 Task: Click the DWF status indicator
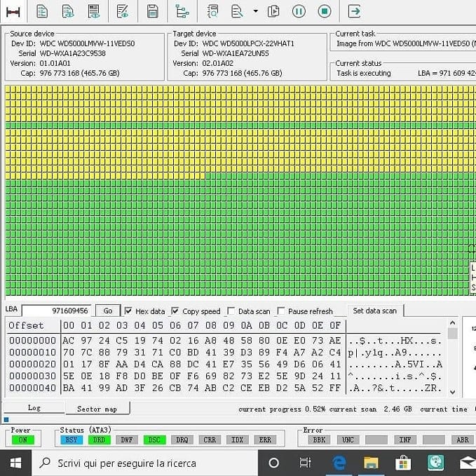click(127, 440)
